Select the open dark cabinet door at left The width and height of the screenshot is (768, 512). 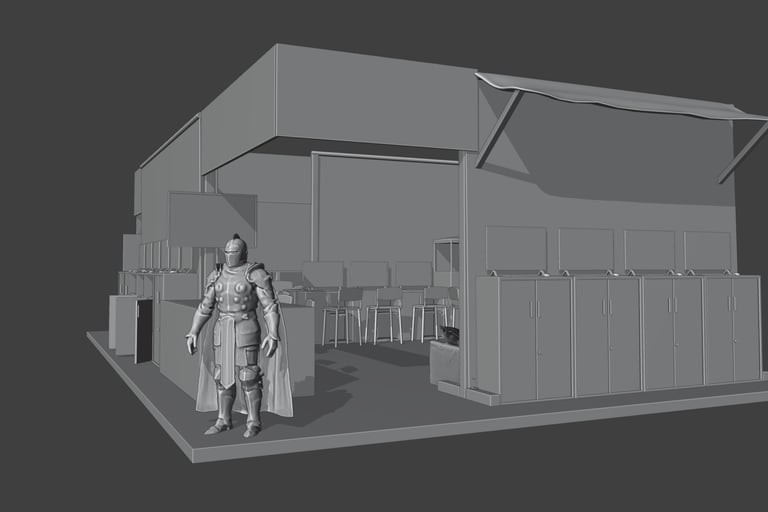tap(144, 331)
